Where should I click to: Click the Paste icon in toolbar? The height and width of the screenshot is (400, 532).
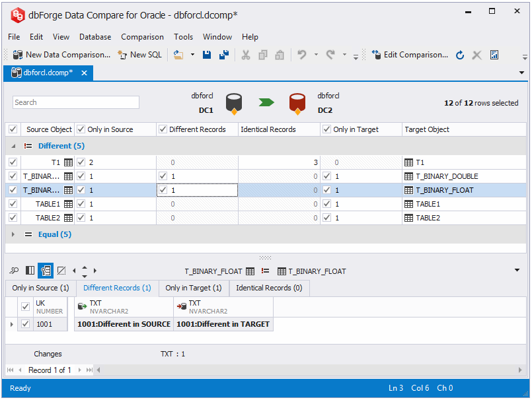click(x=280, y=55)
